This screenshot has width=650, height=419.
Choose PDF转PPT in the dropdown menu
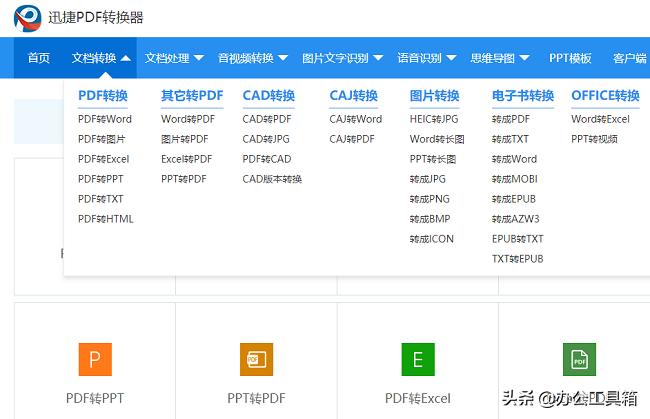tap(101, 179)
